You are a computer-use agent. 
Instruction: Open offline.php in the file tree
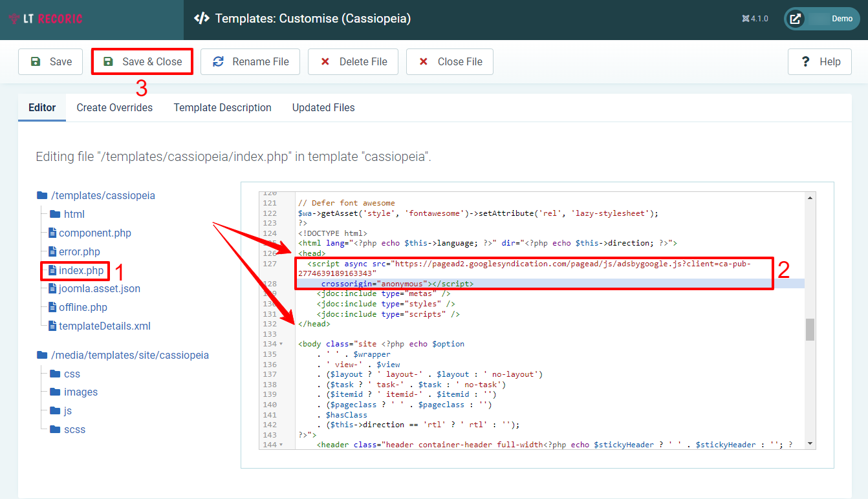click(83, 307)
